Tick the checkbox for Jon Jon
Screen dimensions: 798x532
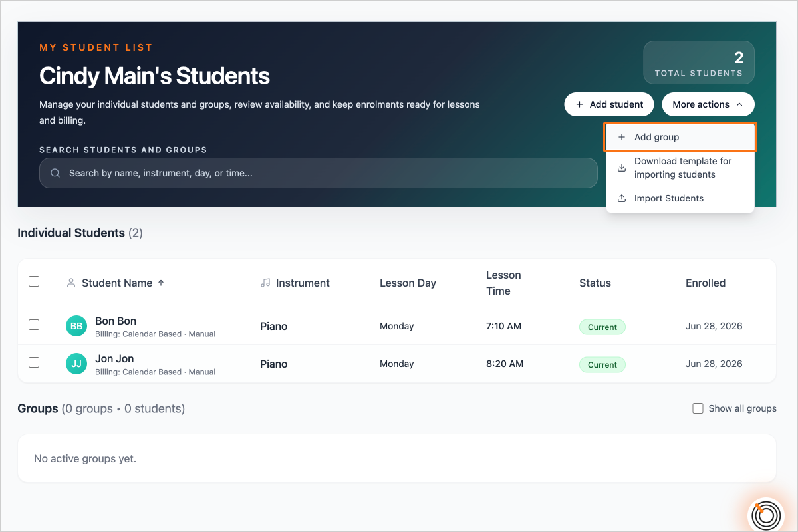click(x=34, y=362)
